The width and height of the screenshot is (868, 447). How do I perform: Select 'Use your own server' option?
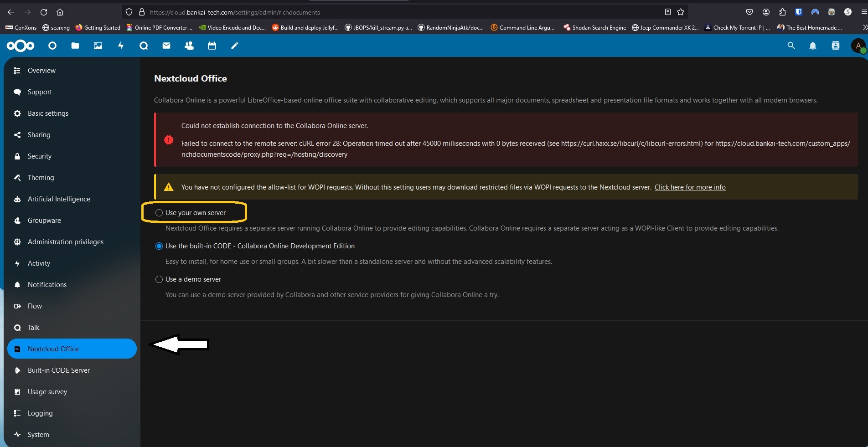(159, 213)
